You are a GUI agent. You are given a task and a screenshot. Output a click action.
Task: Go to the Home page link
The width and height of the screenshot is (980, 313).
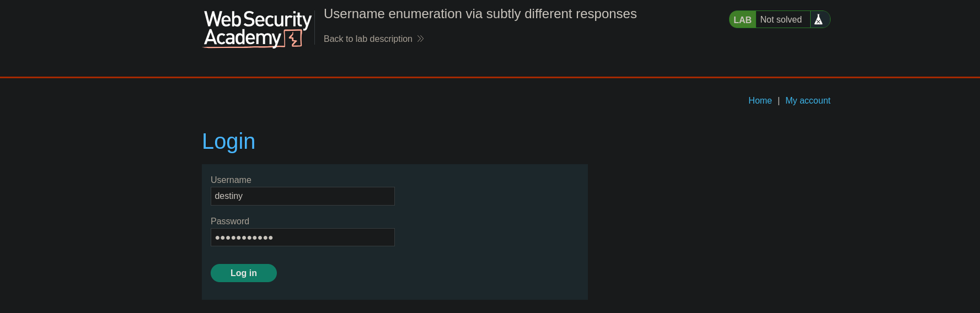[x=760, y=100]
